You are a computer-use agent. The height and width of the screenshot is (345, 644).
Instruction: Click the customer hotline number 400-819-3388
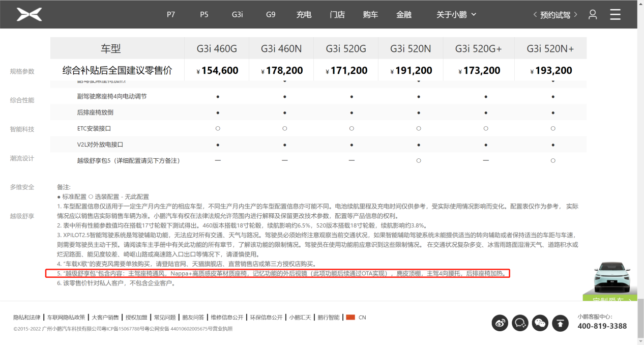[x=602, y=326]
